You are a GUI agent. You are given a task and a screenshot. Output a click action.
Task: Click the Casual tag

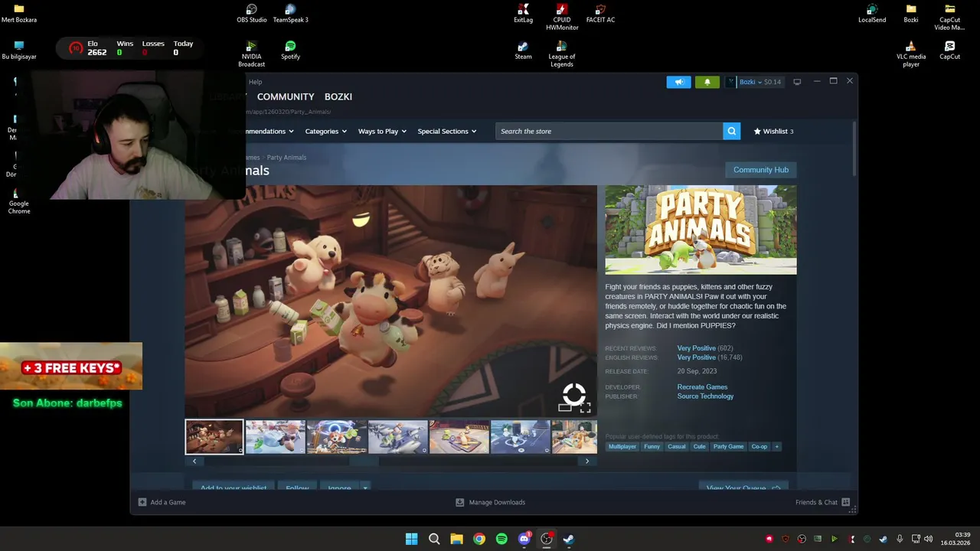click(x=677, y=446)
